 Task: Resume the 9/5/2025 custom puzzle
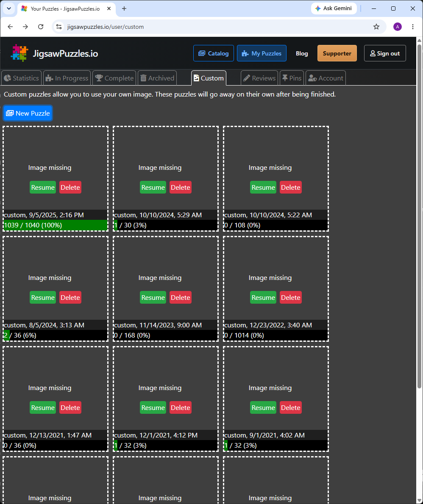[x=43, y=187]
